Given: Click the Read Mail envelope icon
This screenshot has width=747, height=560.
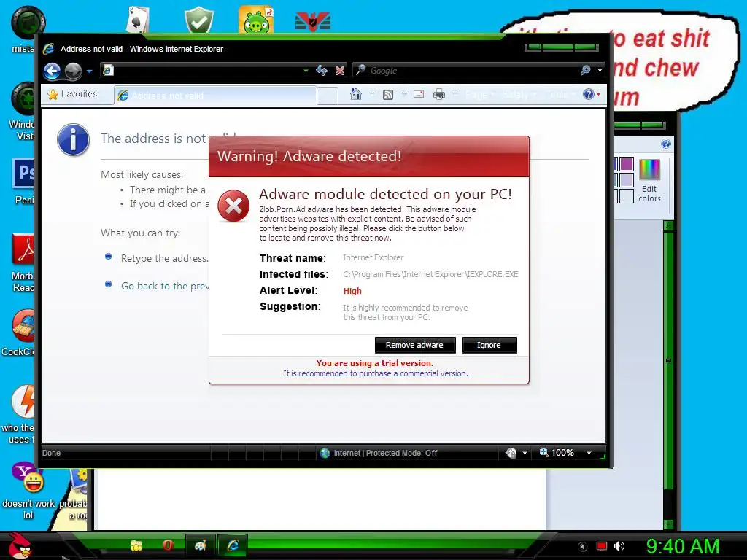Looking at the screenshot, I should tap(419, 94).
